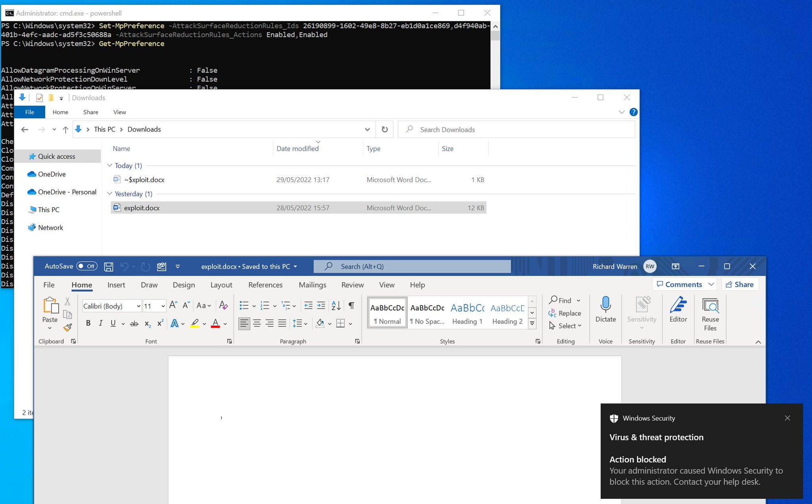Image resolution: width=812 pixels, height=504 pixels.
Task: Toggle the show paragraph marks icon
Action: pos(351,305)
